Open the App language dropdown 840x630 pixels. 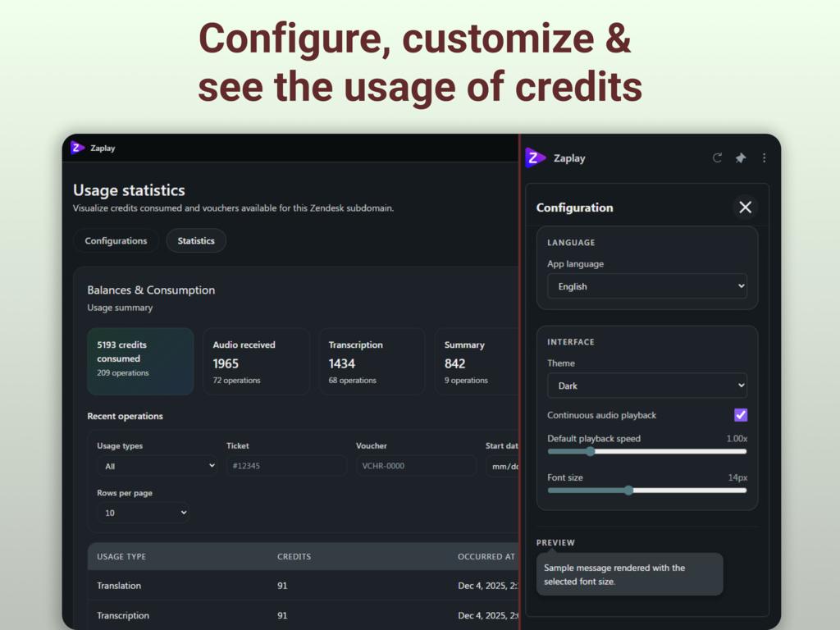coord(646,286)
